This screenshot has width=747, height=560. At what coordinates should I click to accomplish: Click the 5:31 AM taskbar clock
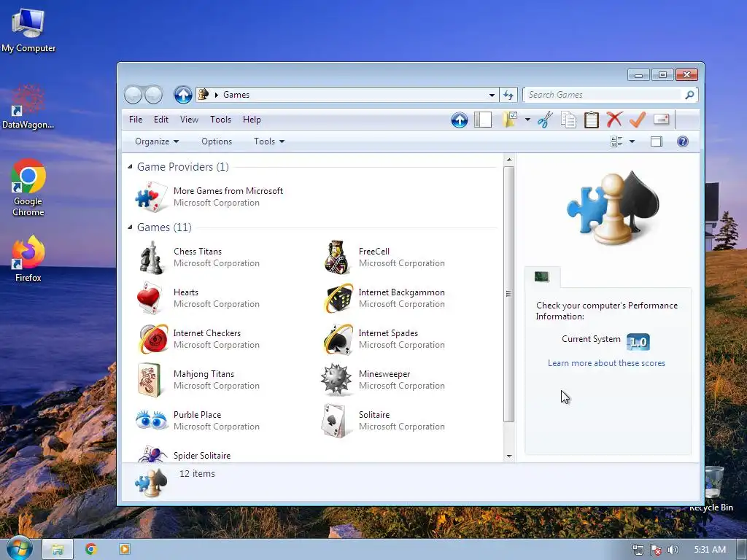710,550
